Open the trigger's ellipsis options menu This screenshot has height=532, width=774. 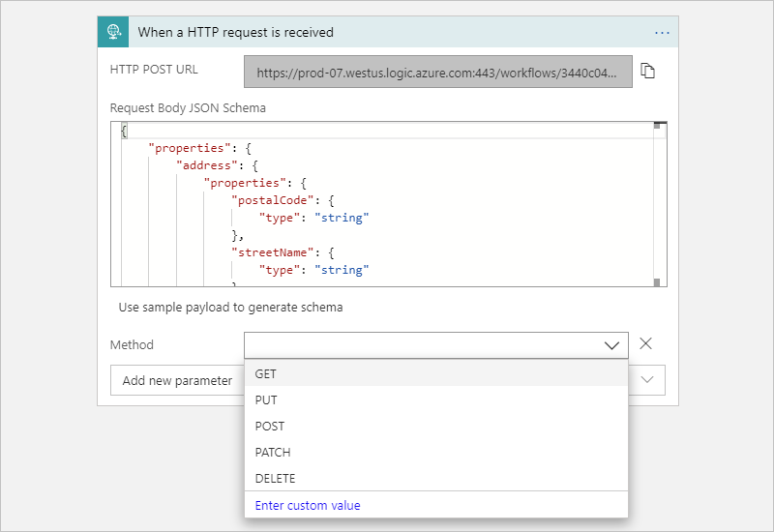662,32
